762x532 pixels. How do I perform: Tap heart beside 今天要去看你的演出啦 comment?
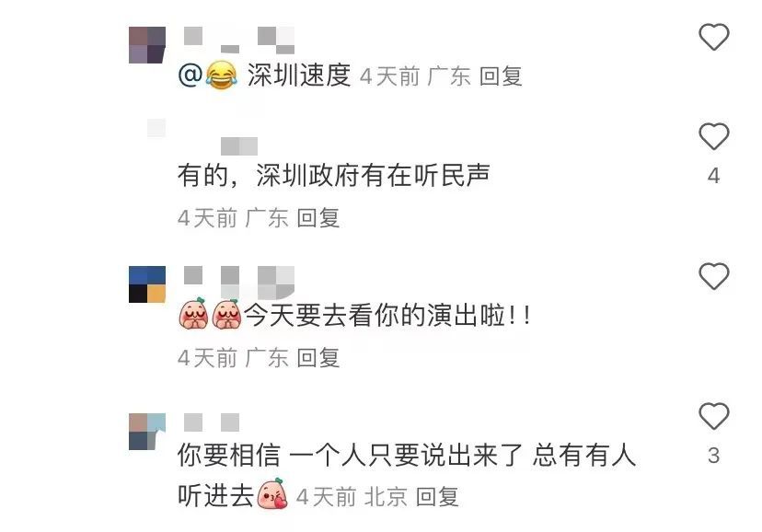click(713, 276)
